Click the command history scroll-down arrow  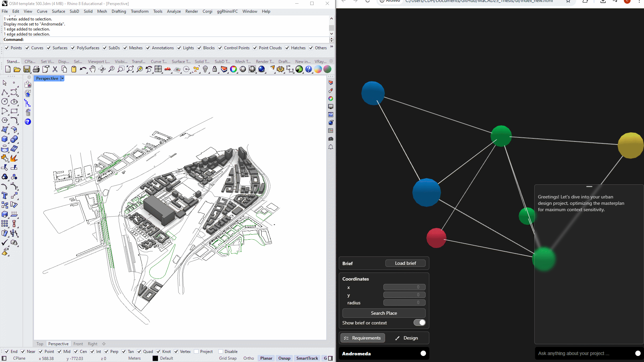(x=331, y=34)
